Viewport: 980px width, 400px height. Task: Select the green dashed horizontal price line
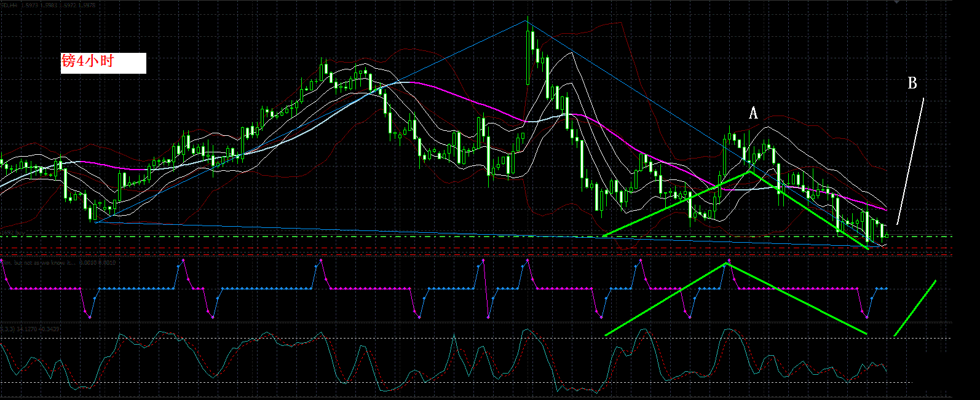pos(476,236)
